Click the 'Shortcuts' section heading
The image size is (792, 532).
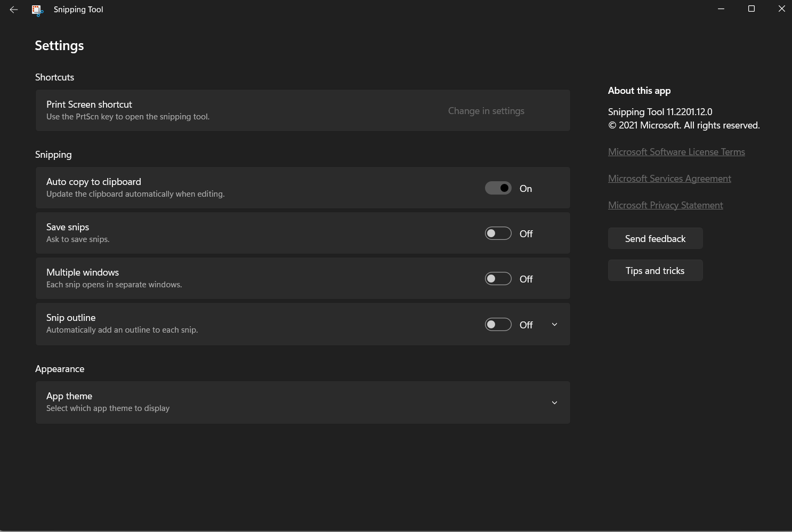click(54, 77)
